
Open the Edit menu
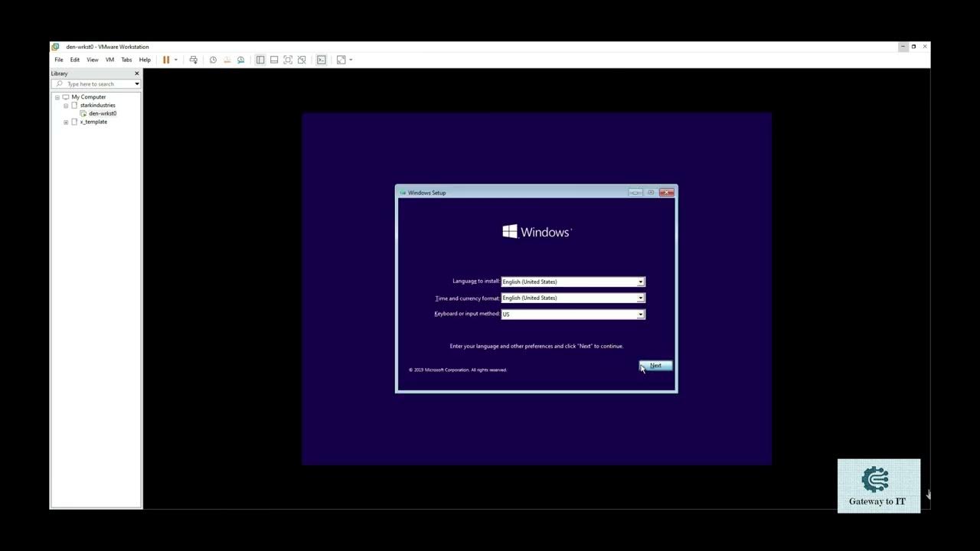click(75, 60)
